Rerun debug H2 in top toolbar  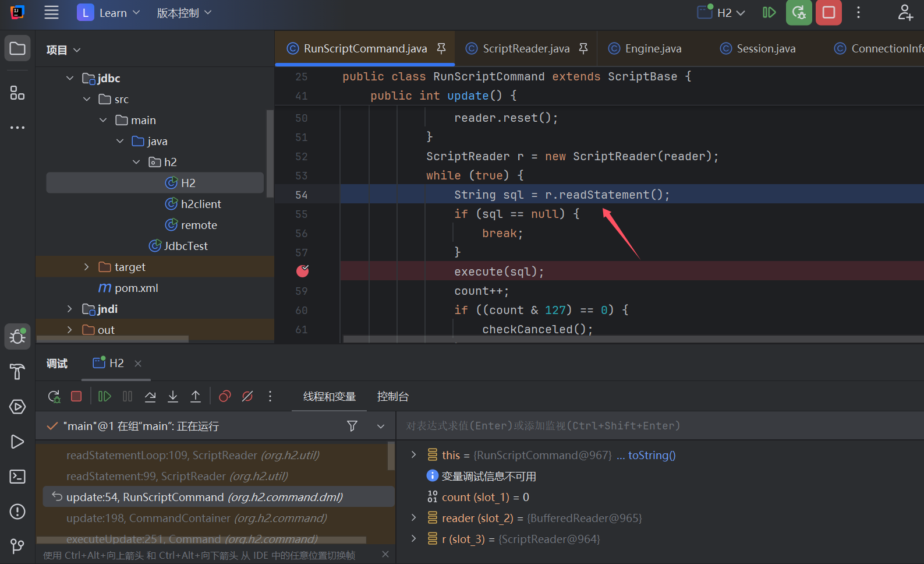799,12
